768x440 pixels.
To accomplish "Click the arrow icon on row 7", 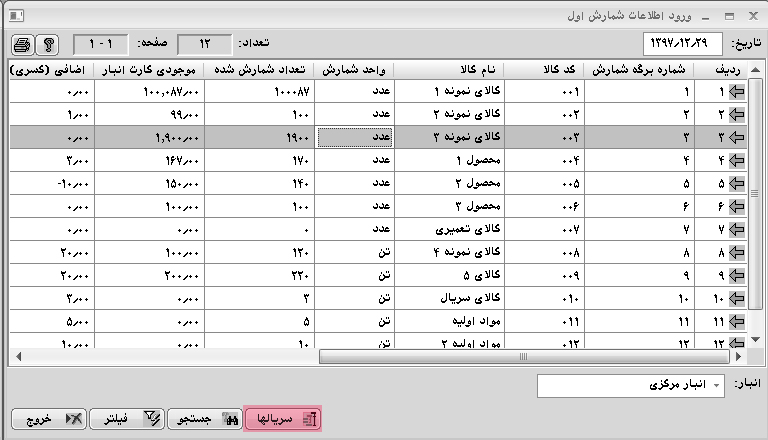I will 738,230.
